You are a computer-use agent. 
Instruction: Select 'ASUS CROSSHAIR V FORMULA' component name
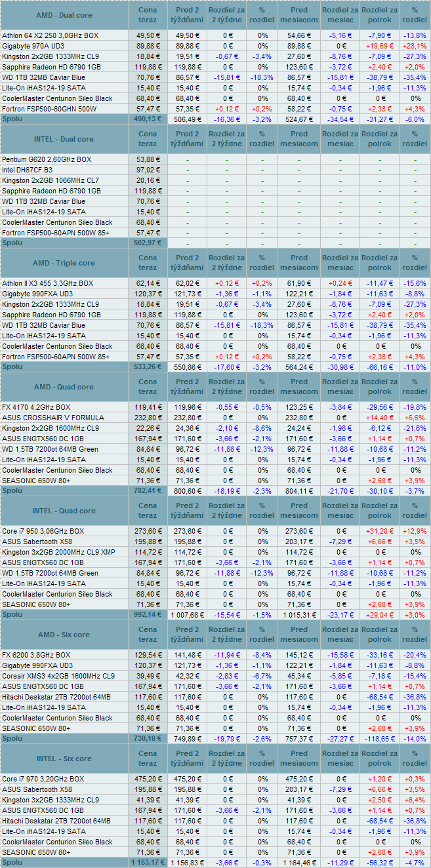(x=53, y=418)
